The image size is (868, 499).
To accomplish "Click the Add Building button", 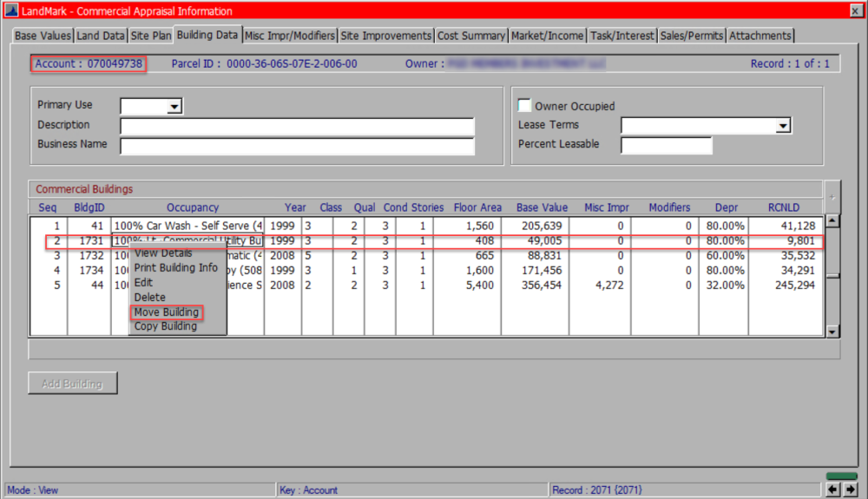I will pyautogui.click(x=73, y=384).
